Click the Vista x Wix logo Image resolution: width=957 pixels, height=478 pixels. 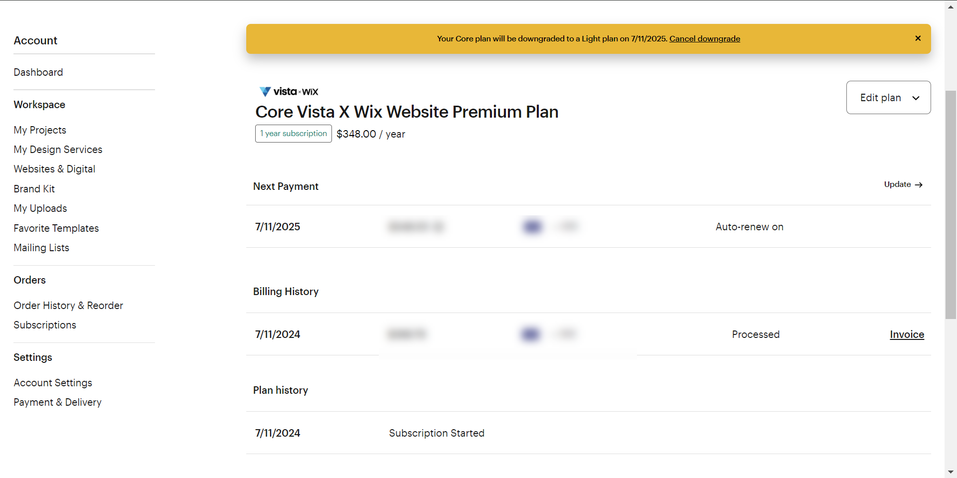coord(289,92)
